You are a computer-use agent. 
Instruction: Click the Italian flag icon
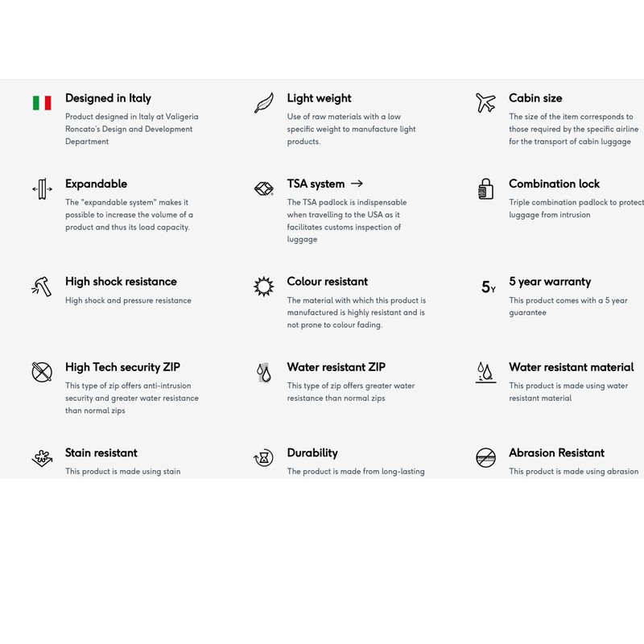click(x=42, y=102)
